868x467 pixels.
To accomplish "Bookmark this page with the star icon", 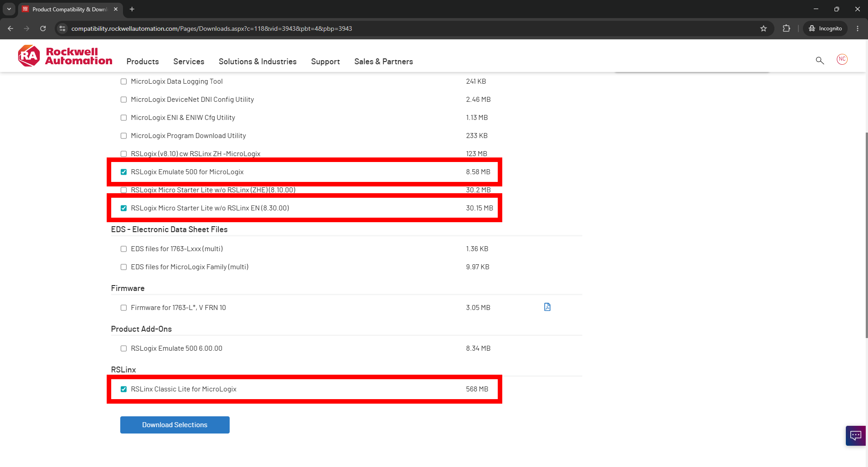I will (x=764, y=29).
